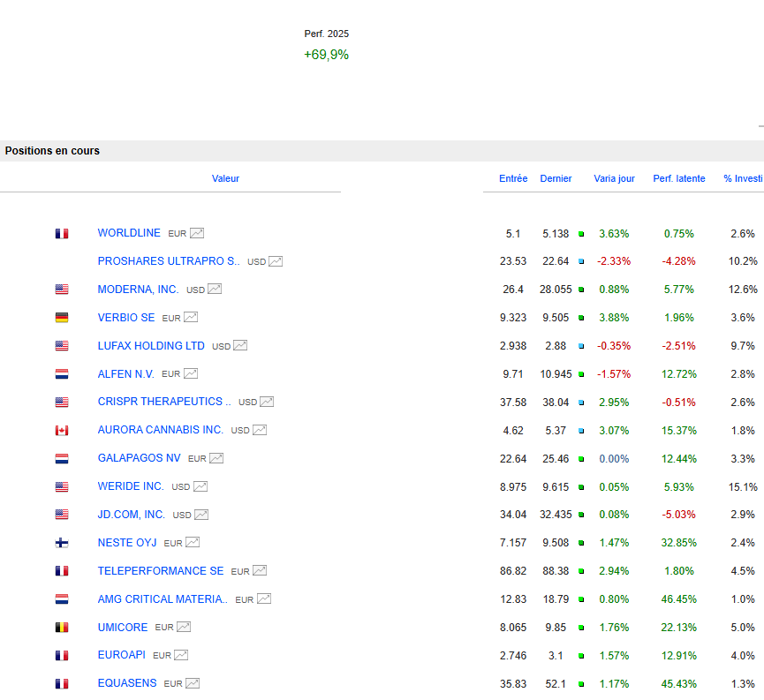This screenshot has width=764, height=700.
Task: Open the EQUASENS stock page
Action: (127, 683)
